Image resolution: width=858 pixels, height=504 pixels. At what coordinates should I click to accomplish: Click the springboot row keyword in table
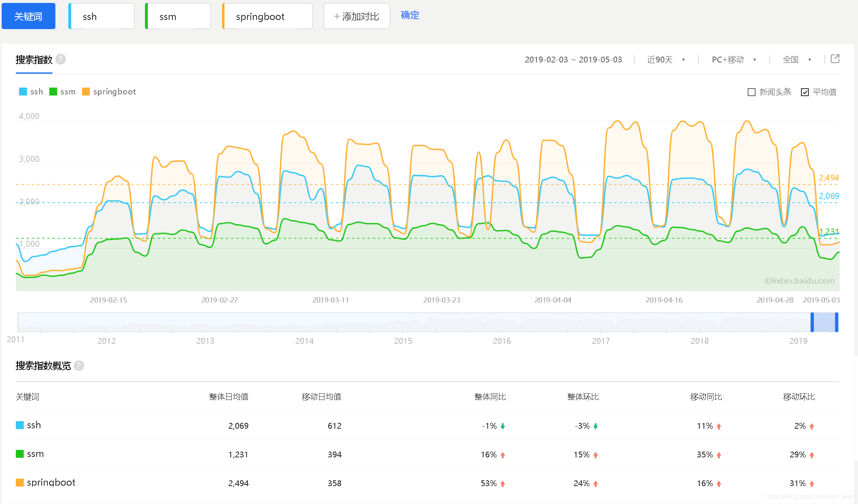(x=51, y=482)
